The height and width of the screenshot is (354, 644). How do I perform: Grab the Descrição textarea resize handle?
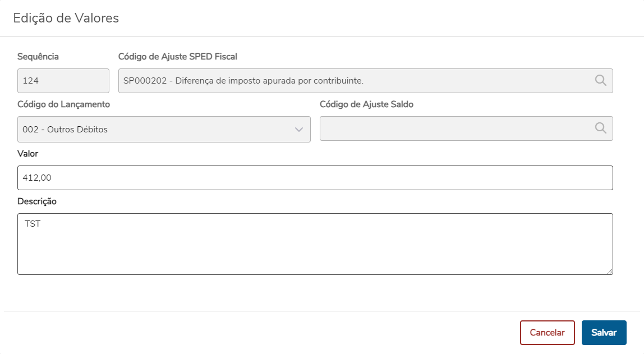coord(609,271)
